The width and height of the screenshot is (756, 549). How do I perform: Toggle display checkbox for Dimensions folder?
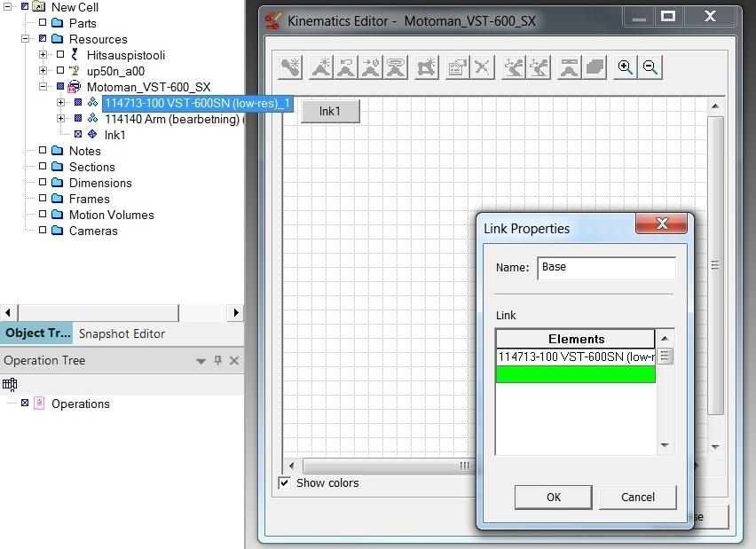click(43, 182)
